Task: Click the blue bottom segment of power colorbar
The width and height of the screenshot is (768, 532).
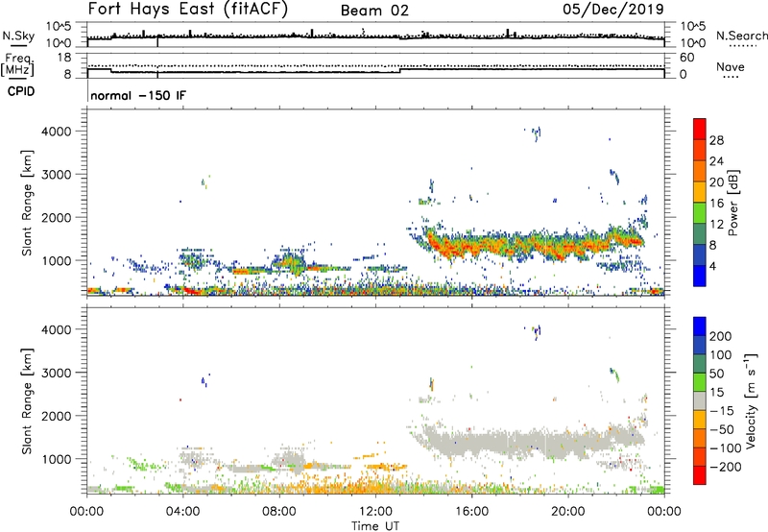Action: coord(700,276)
